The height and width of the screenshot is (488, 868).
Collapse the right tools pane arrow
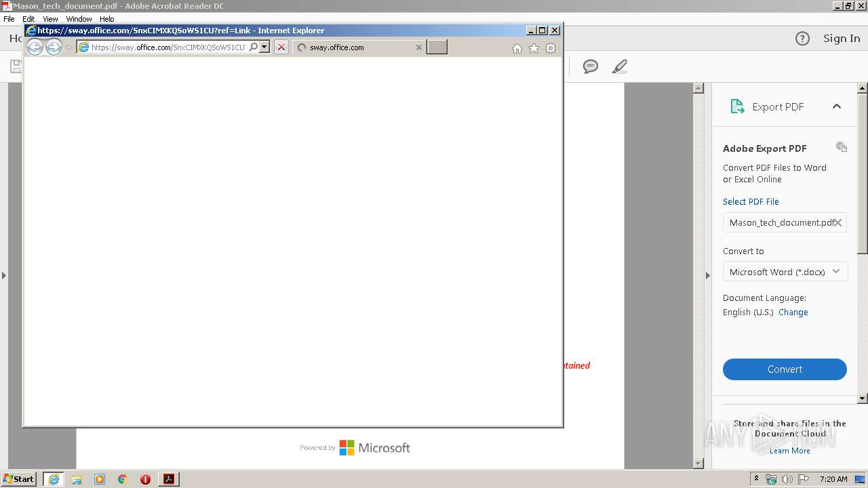coord(708,275)
